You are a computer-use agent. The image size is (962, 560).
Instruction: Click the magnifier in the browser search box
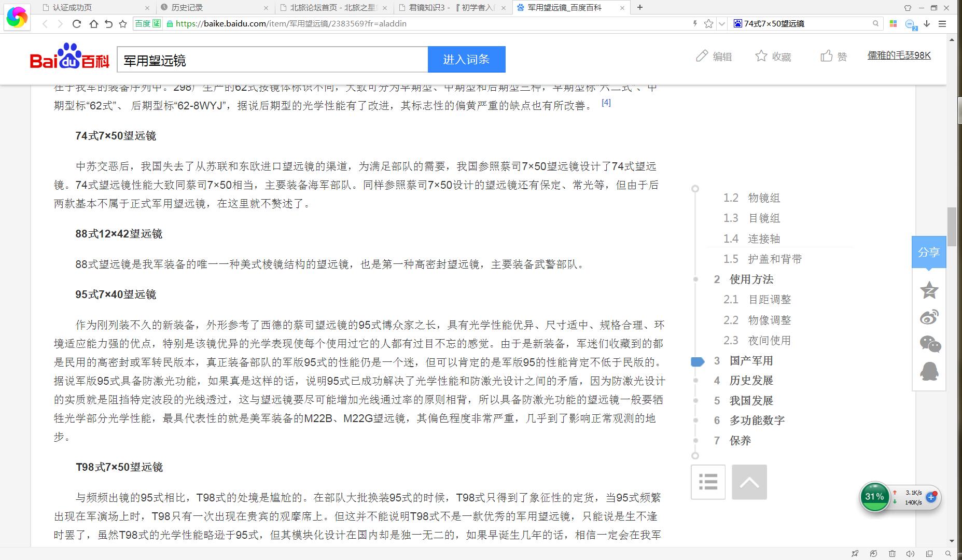click(x=876, y=23)
